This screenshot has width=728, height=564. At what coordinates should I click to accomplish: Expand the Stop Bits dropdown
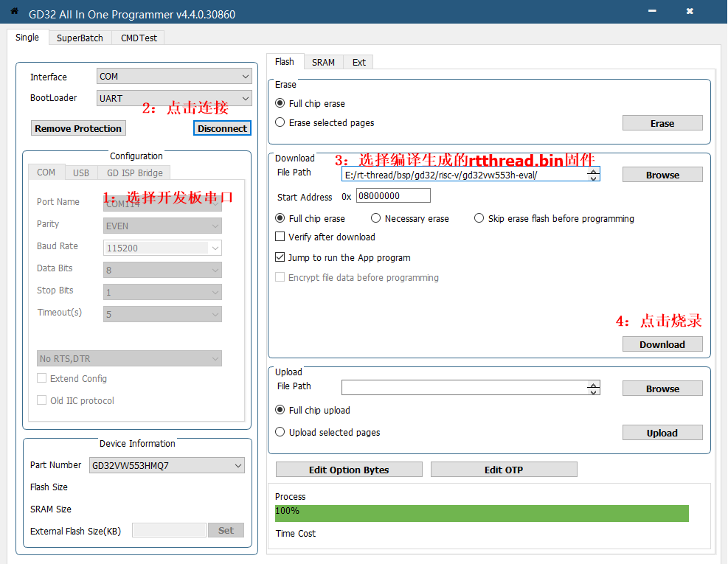click(162, 292)
